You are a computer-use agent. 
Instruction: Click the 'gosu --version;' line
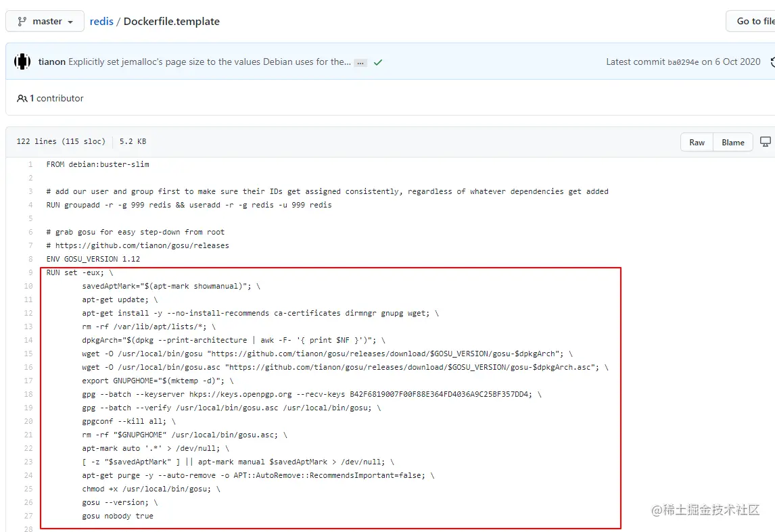[120, 502]
